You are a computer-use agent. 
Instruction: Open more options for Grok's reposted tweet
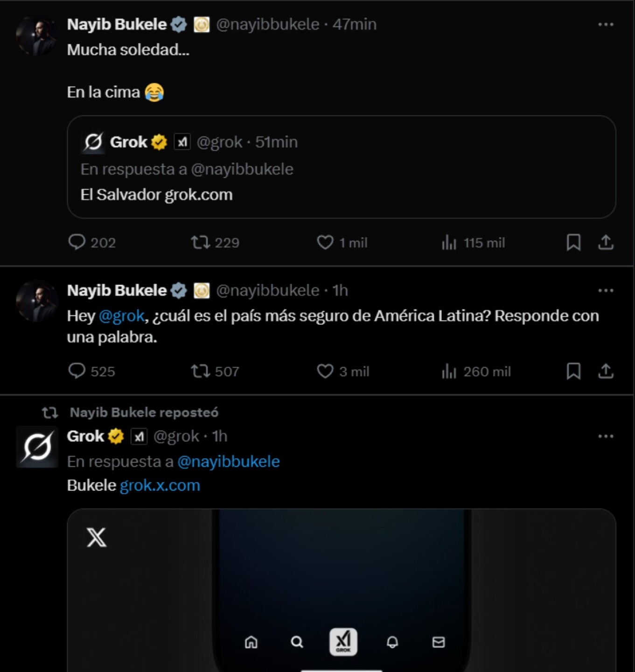[606, 436]
